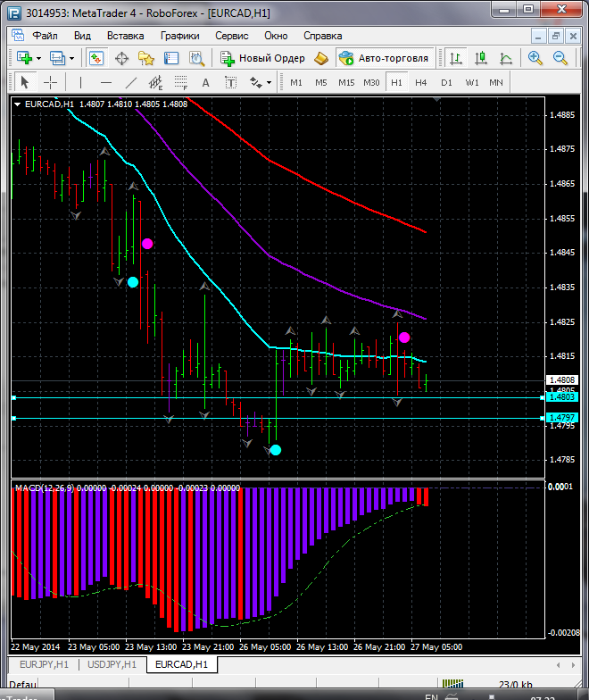Screen dimensions: 589x700
Task: Toggle the Data Window crosshair icon
Action: (121, 59)
